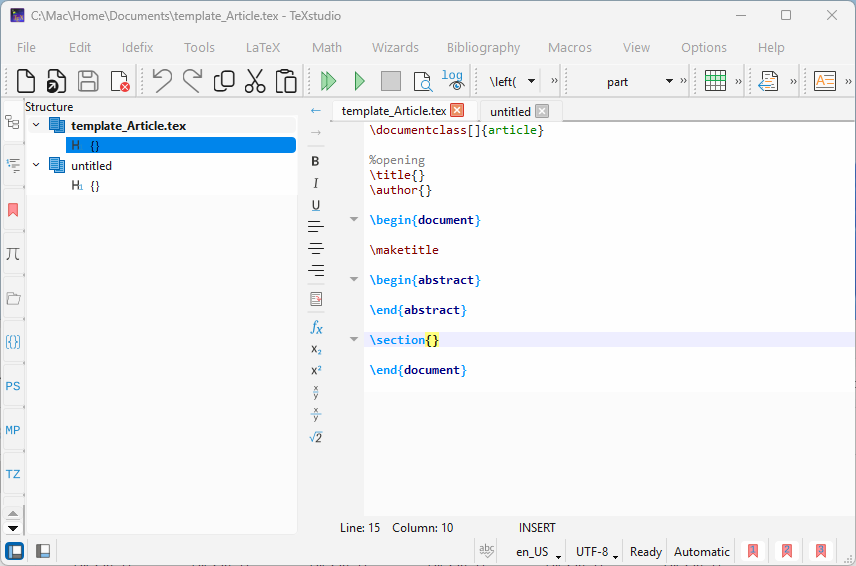This screenshot has height=566, width=856.
Task: Open the Bibliography menu
Action: (483, 47)
